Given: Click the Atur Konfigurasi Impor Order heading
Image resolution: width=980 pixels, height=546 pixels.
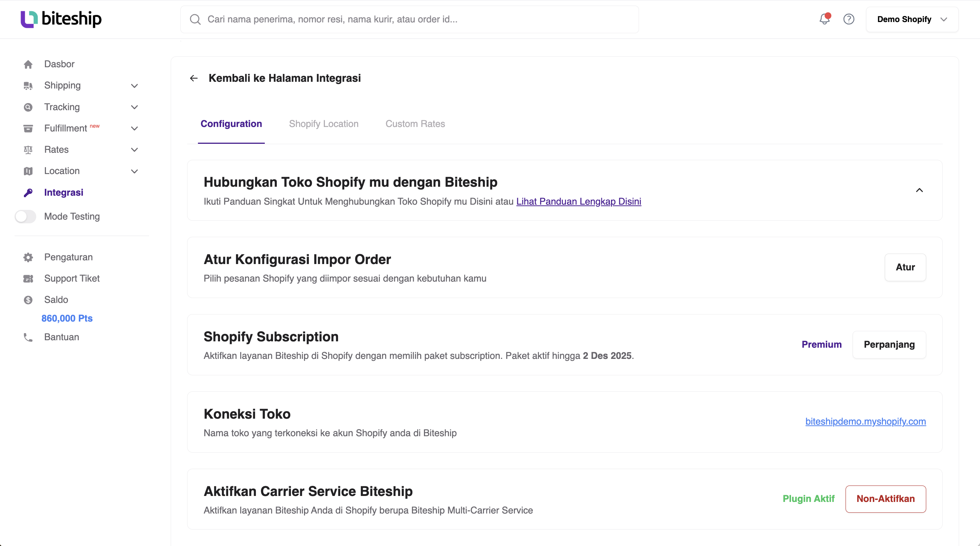Looking at the screenshot, I should pyautogui.click(x=297, y=260).
